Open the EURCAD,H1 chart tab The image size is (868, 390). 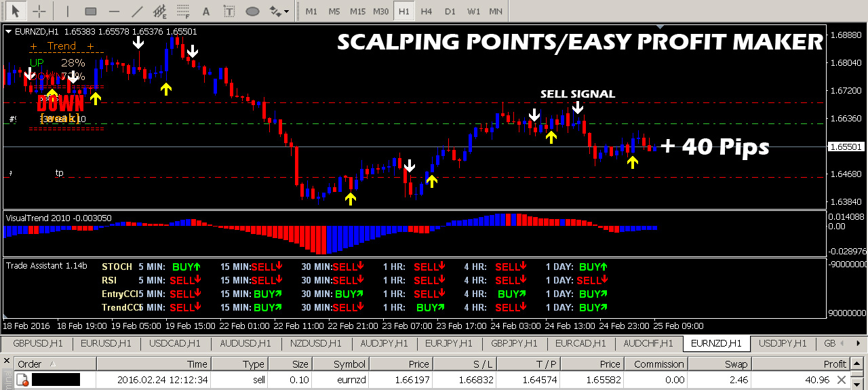pyautogui.click(x=582, y=343)
